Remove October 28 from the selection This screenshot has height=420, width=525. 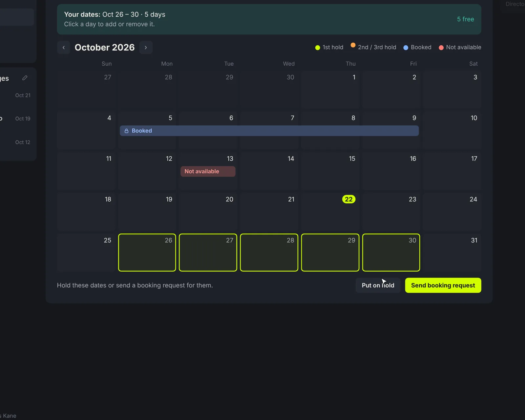click(269, 252)
